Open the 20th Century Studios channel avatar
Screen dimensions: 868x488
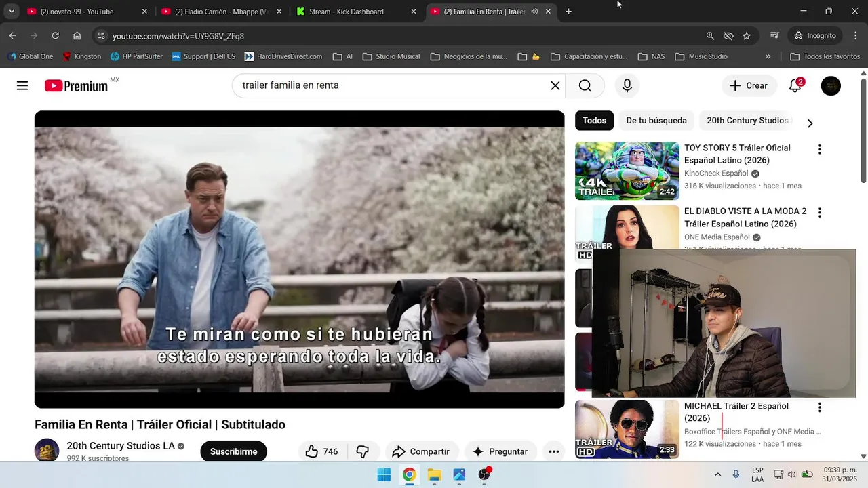(47, 451)
